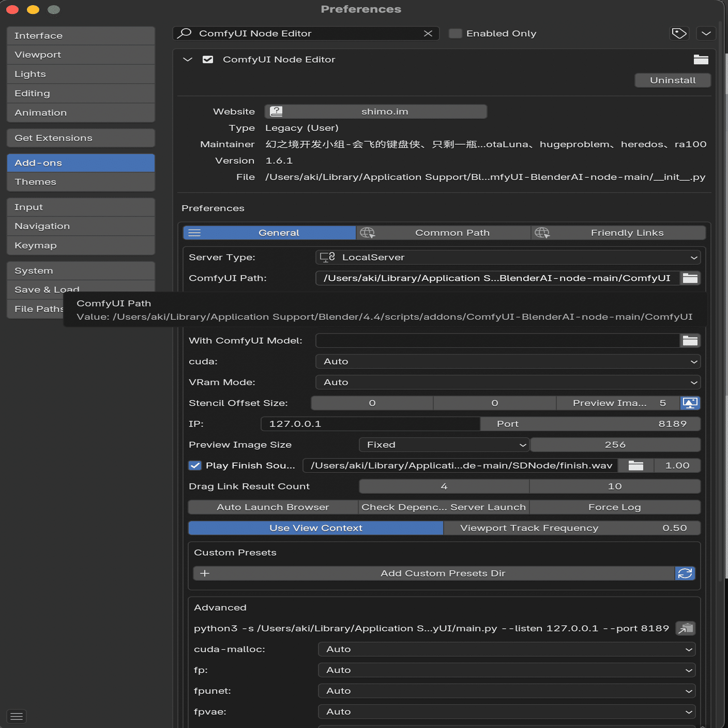Enable the Enabled Only checkbox
Viewport: 728px width, 728px height.
click(455, 34)
